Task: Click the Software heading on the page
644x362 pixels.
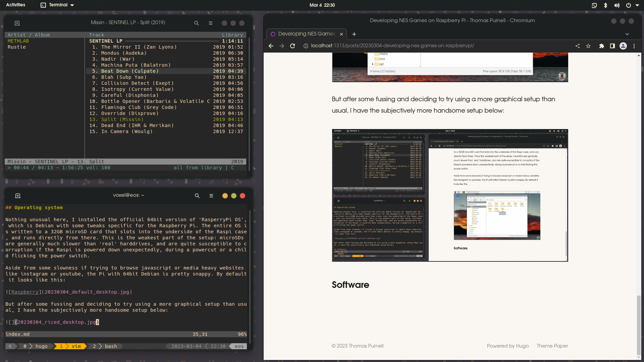Action: (351, 285)
